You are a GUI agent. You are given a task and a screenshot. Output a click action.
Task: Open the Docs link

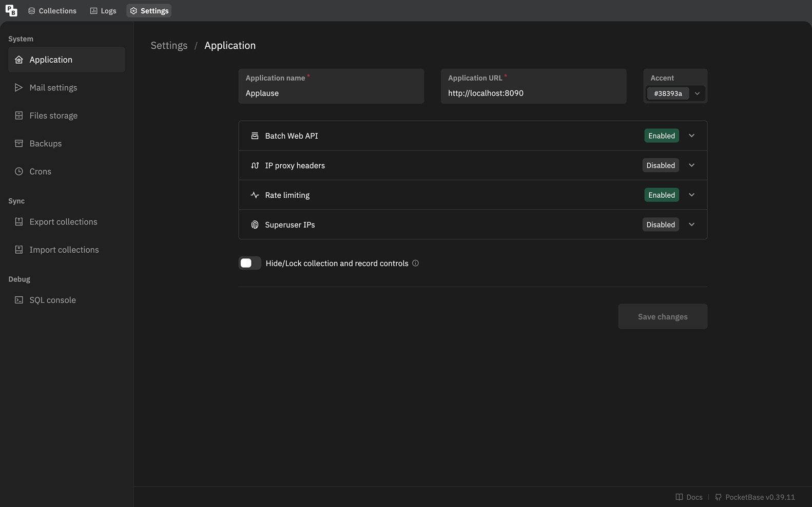coord(689,497)
